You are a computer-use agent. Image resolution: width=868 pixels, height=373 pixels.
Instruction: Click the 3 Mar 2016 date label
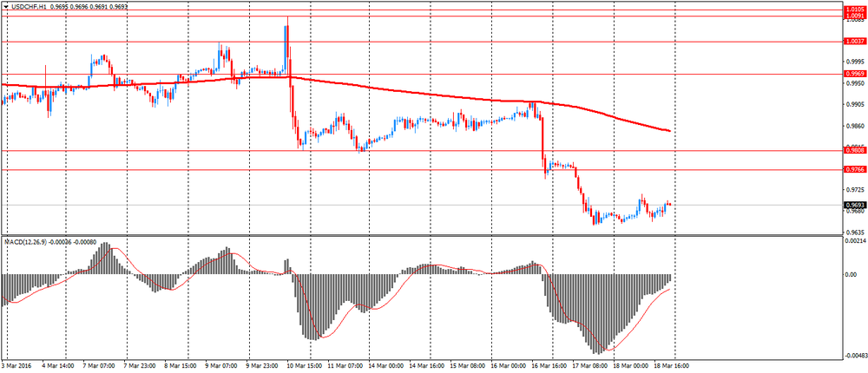[16, 366]
